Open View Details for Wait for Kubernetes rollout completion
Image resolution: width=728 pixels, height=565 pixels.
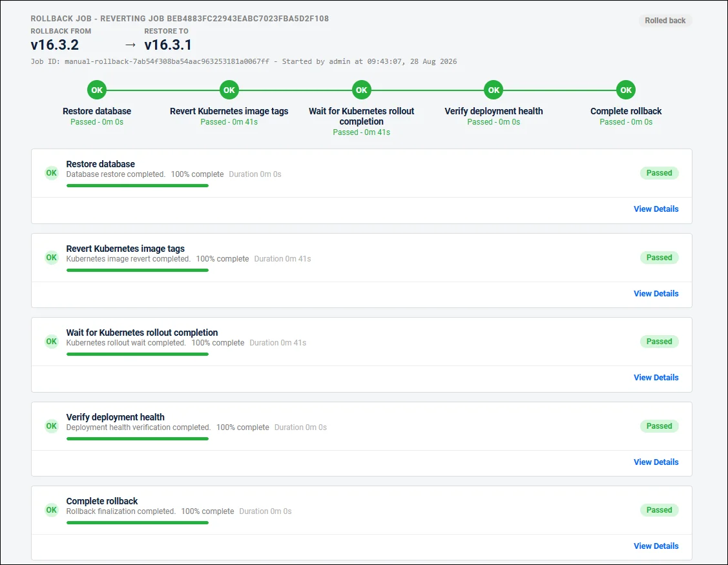click(656, 378)
